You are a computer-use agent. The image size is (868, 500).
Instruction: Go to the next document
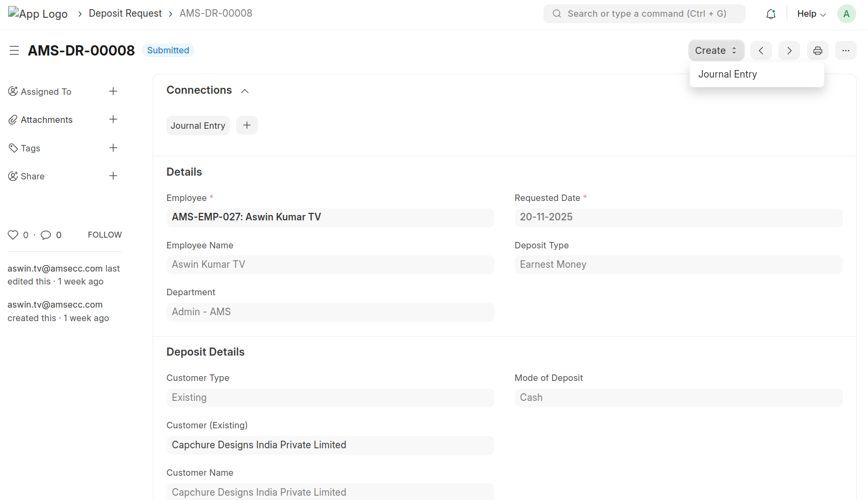(x=789, y=51)
